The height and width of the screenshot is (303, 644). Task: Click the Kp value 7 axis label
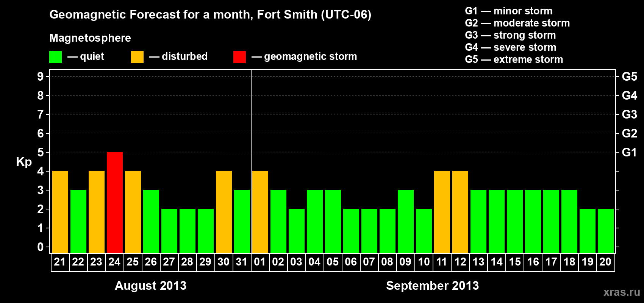[41, 114]
